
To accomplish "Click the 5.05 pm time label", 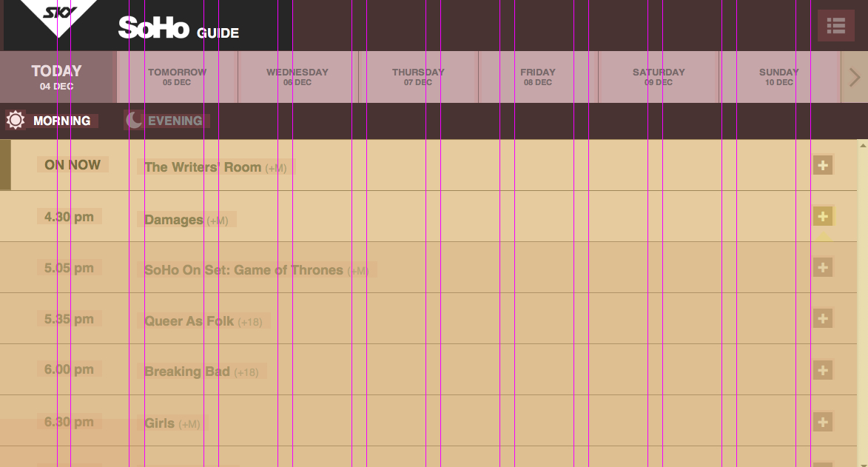I will point(70,268).
